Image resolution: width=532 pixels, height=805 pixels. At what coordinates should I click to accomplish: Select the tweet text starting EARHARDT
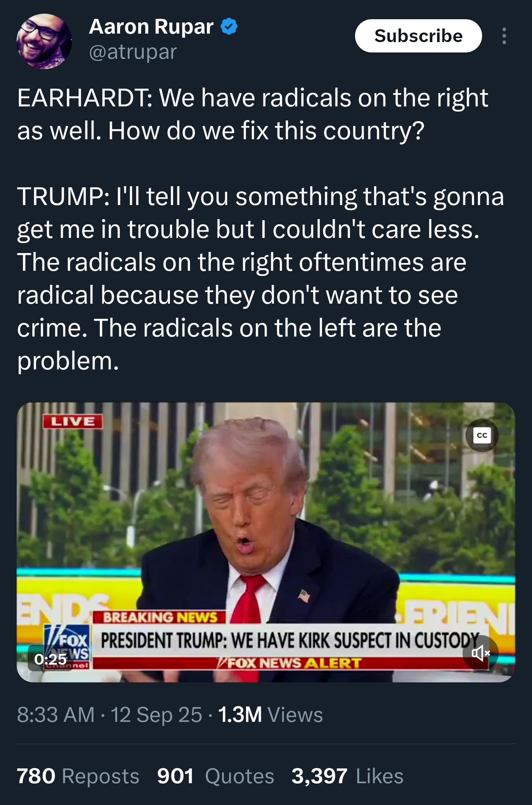coord(260,229)
